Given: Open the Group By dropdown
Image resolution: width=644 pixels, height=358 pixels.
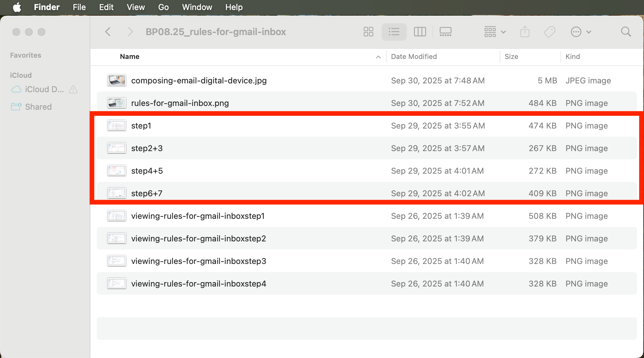Looking at the screenshot, I should 495,32.
